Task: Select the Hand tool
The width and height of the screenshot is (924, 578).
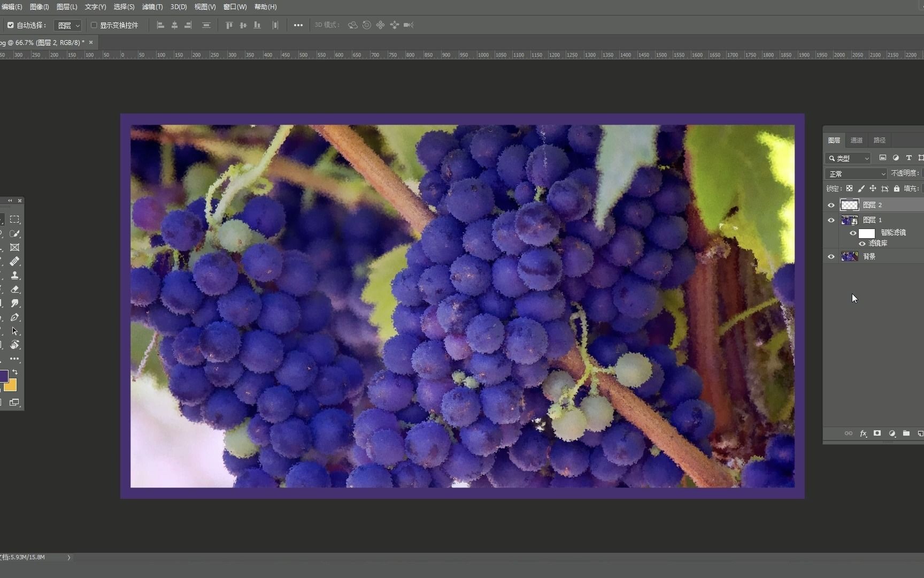Action: pyautogui.click(x=14, y=345)
